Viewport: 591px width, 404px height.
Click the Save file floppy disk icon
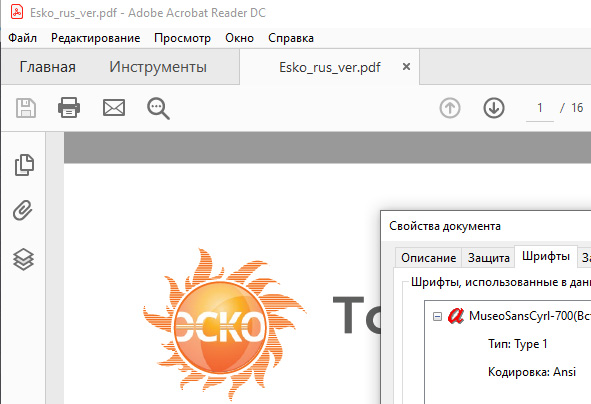26,108
